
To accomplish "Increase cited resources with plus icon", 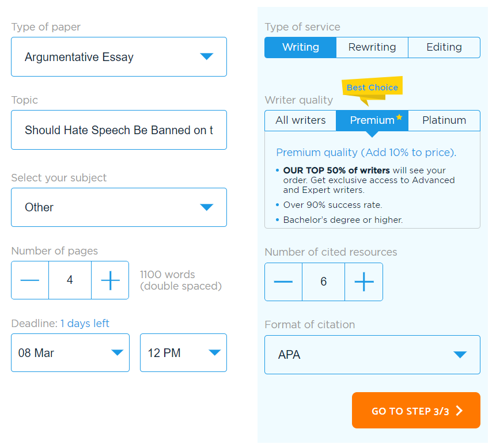I will pyautogui.click(x=364, y=282).
